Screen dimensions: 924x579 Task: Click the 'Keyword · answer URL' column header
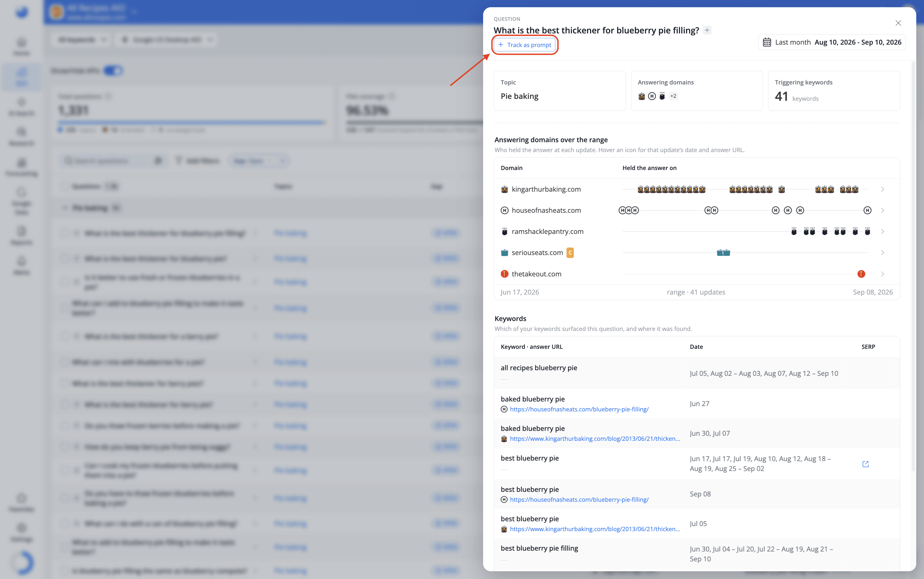click(532, 346)
